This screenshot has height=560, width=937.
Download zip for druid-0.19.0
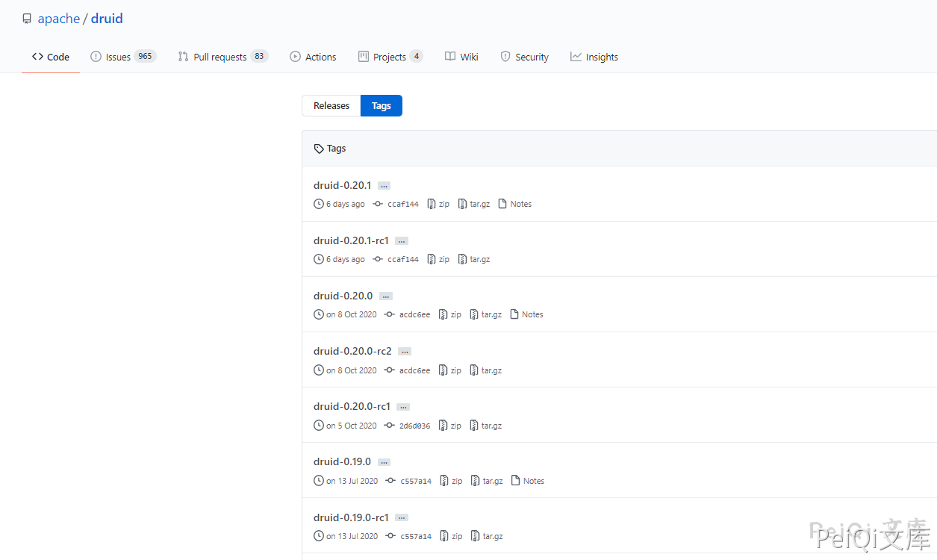451,481
